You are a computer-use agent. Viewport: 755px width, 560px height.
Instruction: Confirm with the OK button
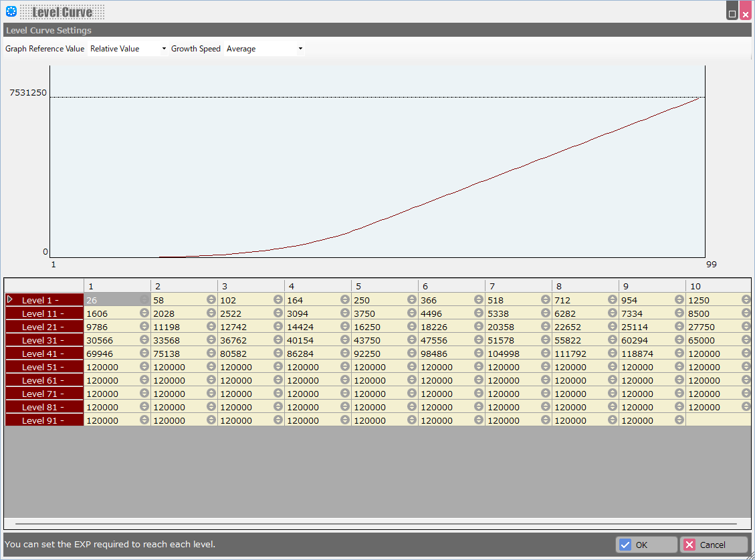646,545
